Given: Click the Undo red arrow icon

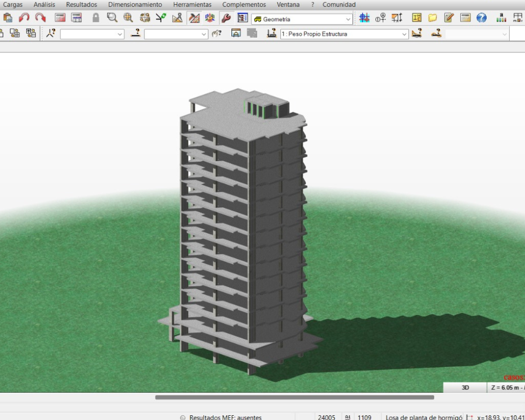Looking at the screenshot, I should point(24,18).
